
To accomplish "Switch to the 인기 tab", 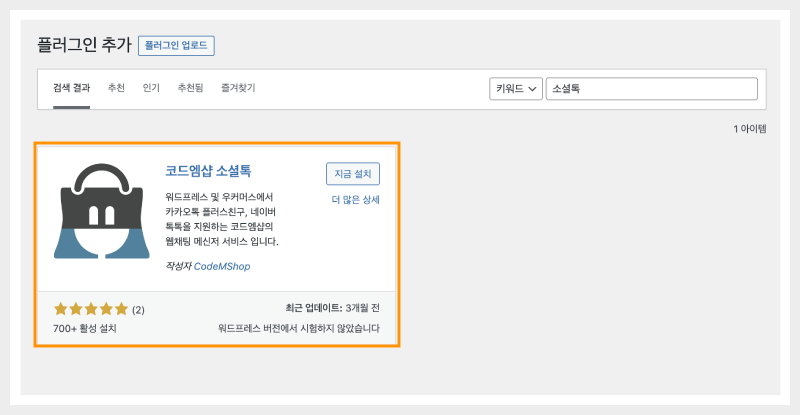I will (151, 88).
